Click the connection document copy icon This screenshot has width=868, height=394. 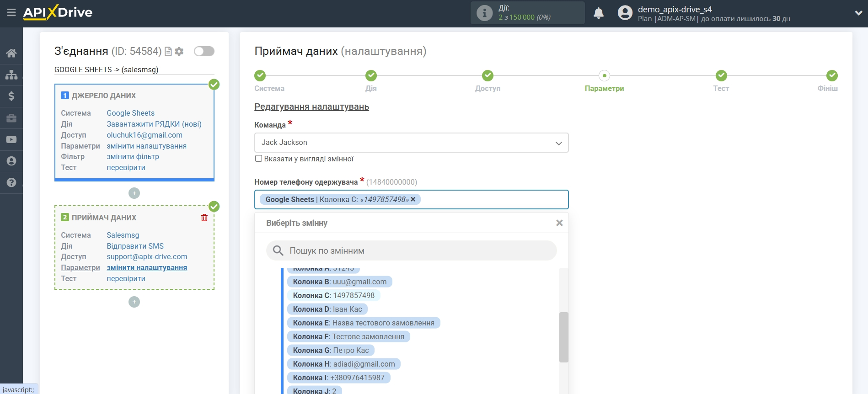[168, 52]
